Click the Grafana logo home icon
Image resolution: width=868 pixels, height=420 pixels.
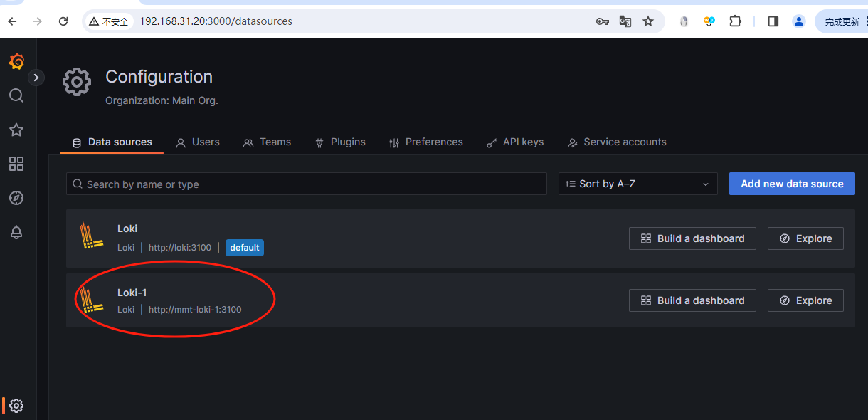click(x=16, y=62)
